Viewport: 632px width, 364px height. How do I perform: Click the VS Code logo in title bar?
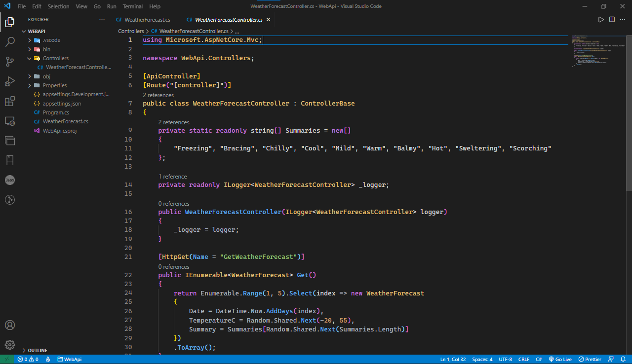tap(7, 6)
